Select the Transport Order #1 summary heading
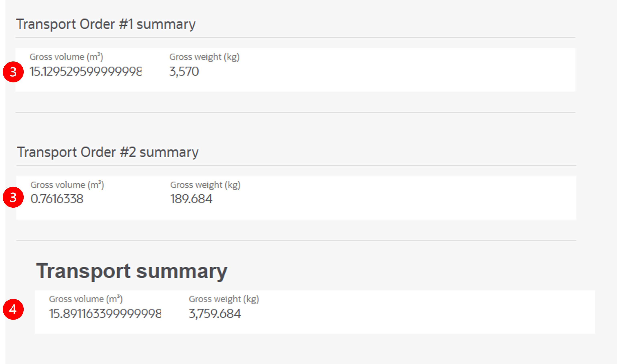This screenshot has width=617, height=364. [x=106, y=24]
